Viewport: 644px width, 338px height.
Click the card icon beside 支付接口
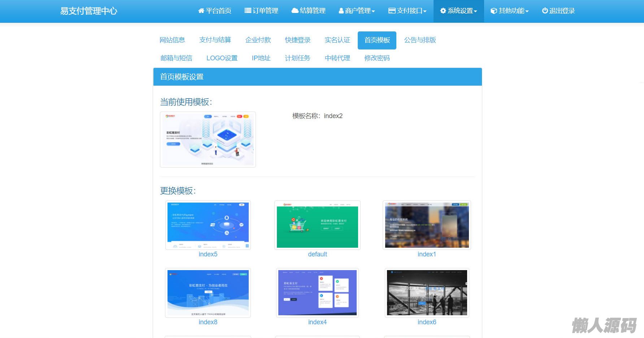point(392,11)
